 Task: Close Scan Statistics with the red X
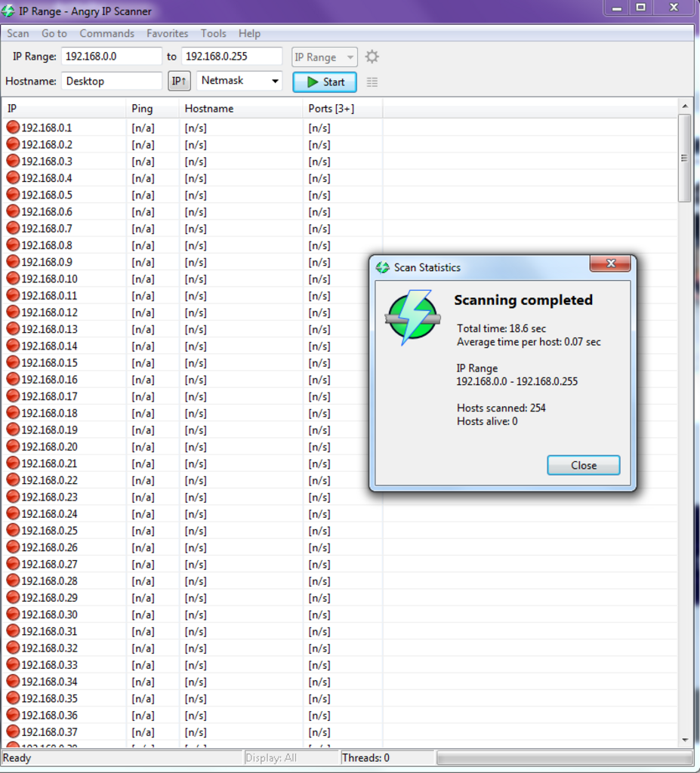[x=610, y=263]
